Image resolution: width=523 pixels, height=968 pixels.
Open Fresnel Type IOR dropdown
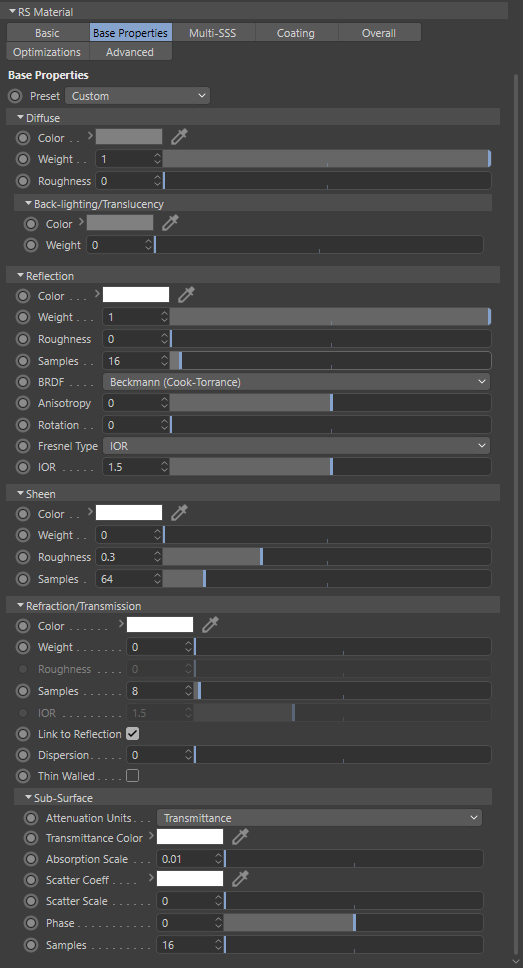[296, 445]
